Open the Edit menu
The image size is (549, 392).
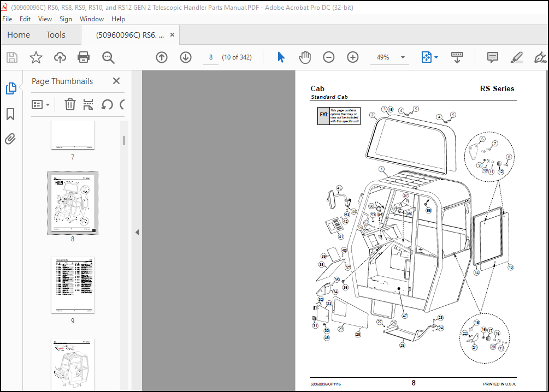coord(25,19)
